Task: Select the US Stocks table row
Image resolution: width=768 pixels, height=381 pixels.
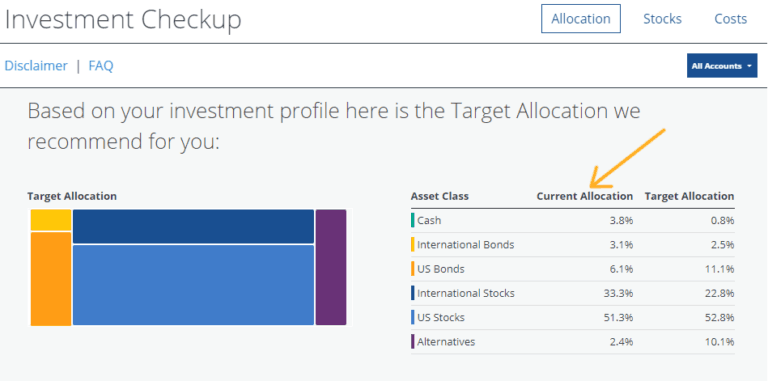Action: [x=573, y=317]
